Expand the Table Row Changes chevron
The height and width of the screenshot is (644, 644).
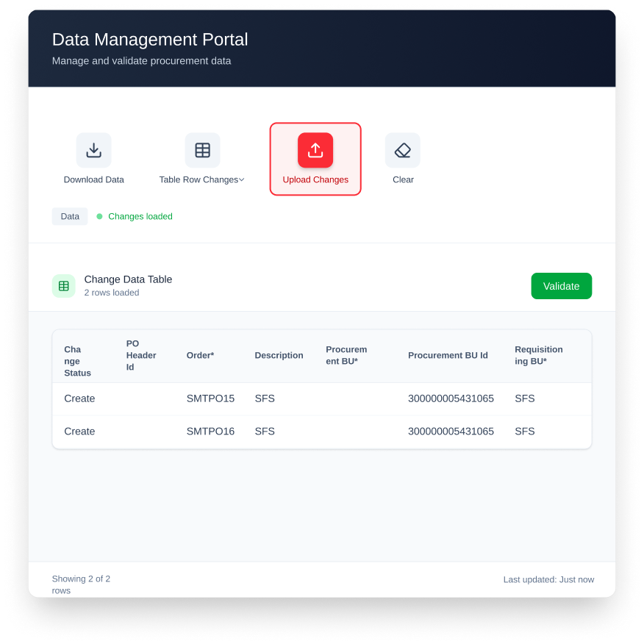tap(242, 180)
